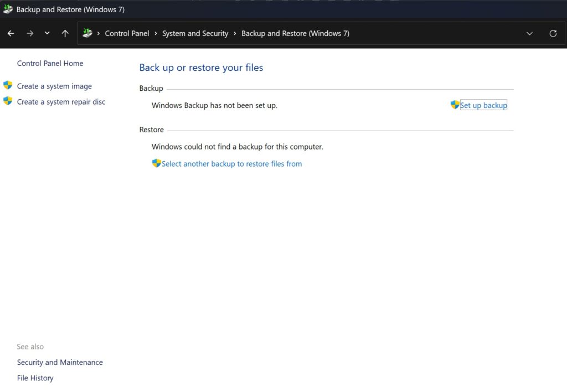The image size is (567, 392).
Task: Click the shield before Select another backup link
Action: 157,163
